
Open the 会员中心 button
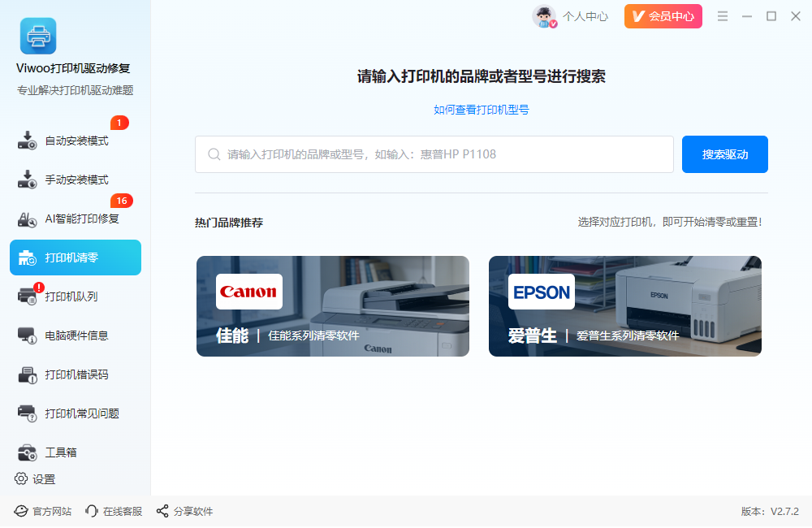click(663, 16)
